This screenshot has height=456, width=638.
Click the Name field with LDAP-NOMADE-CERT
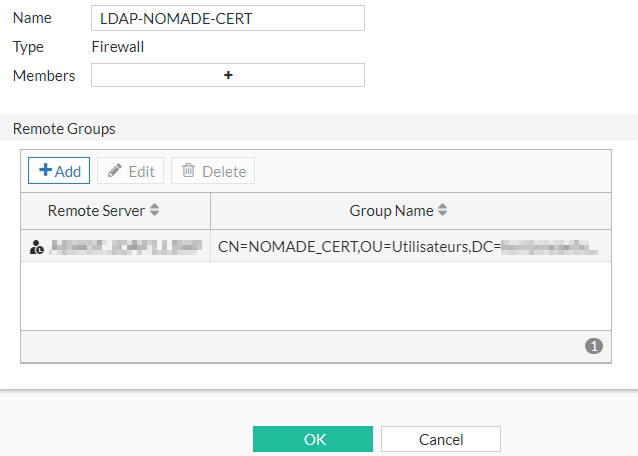228,18
